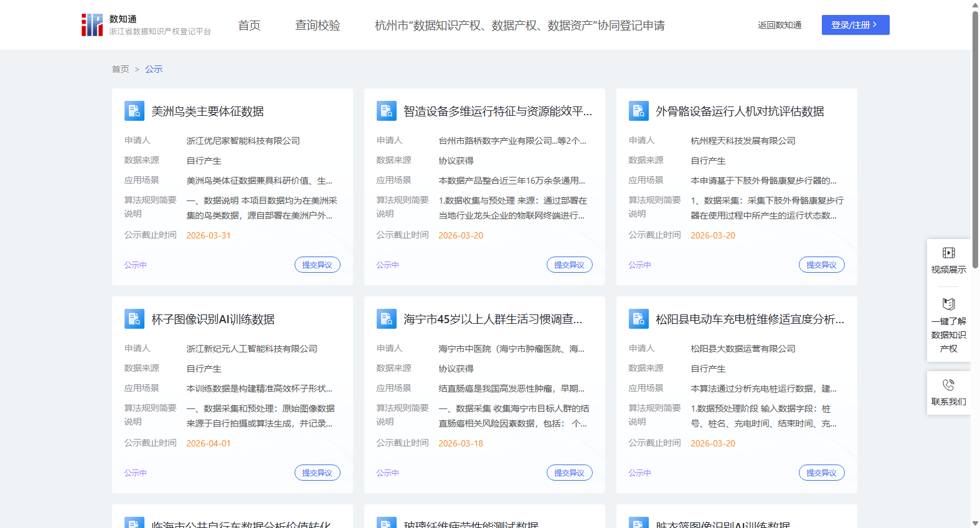Click the scrollbar up arrow
Viewport: 980px width, 528px height.
pos(975,4)
